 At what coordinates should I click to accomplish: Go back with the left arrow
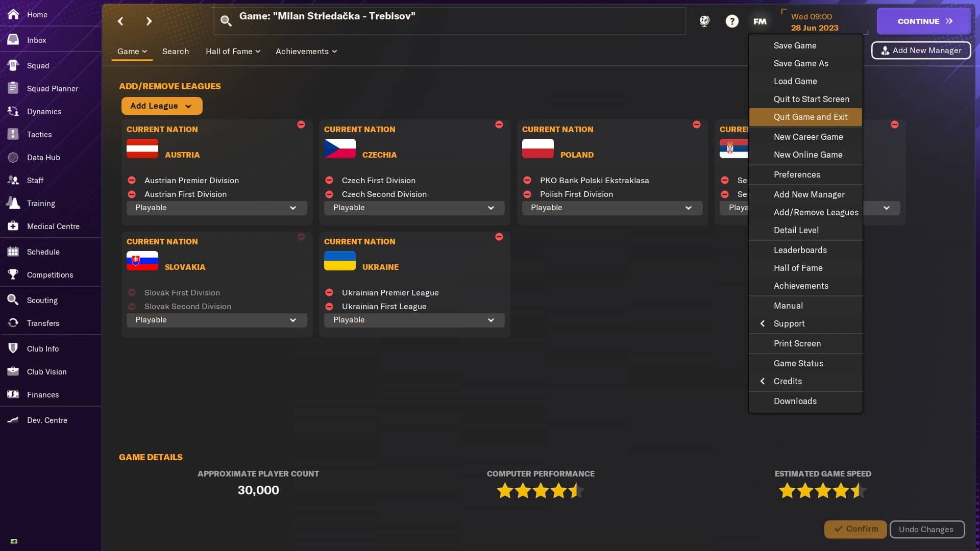pos(120,21)
